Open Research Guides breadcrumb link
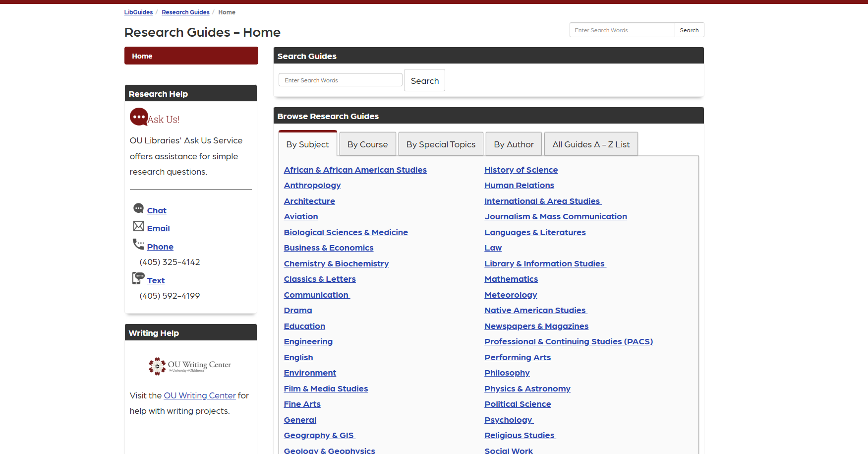 pos(185,12)
